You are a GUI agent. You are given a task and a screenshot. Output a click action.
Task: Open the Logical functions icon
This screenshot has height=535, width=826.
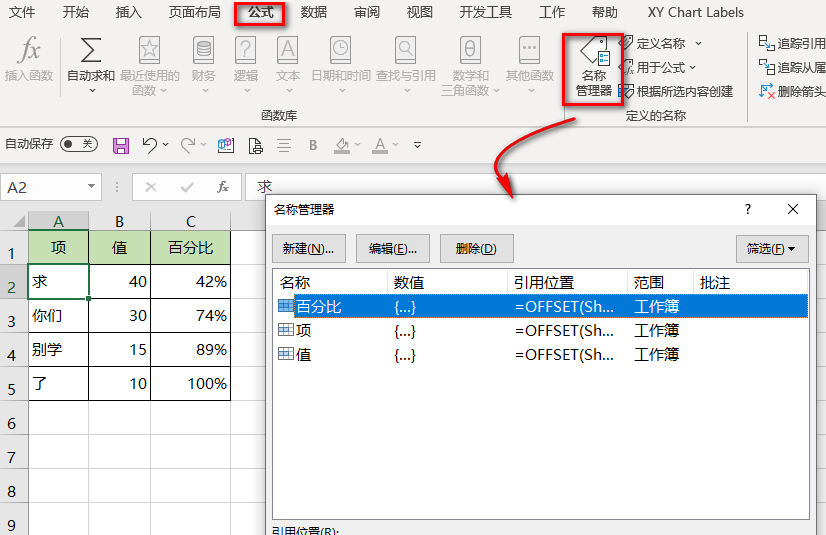coord(245,51)
